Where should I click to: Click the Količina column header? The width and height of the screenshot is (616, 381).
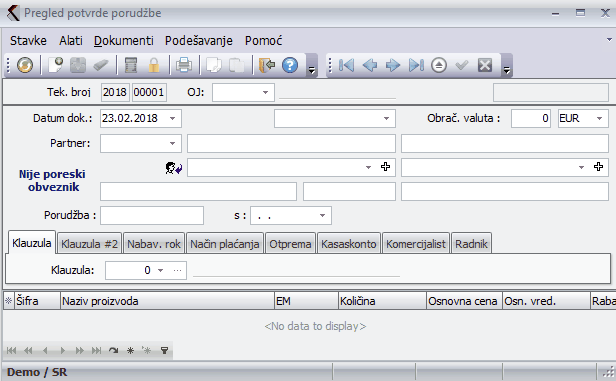(382, 301)
